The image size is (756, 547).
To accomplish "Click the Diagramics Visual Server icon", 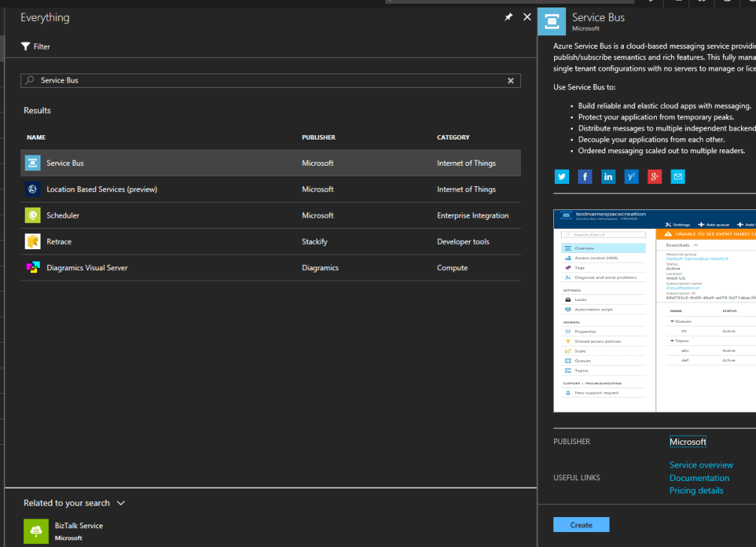I will [x=32, y=267].
